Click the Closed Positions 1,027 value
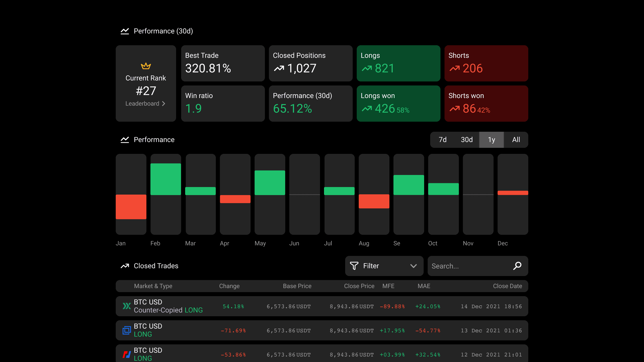The image size is (644, 362). 302,68
